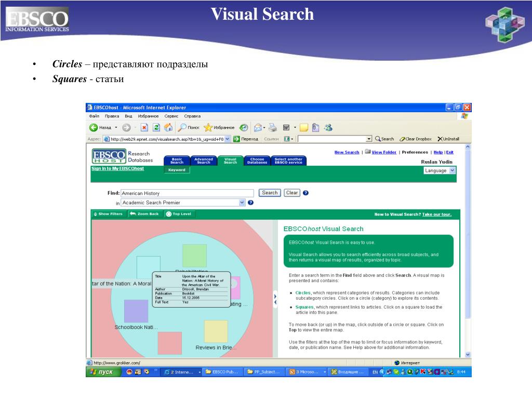Open the Сервис menu
Screen dimensions: 532x399
click(x=171, y=116)
